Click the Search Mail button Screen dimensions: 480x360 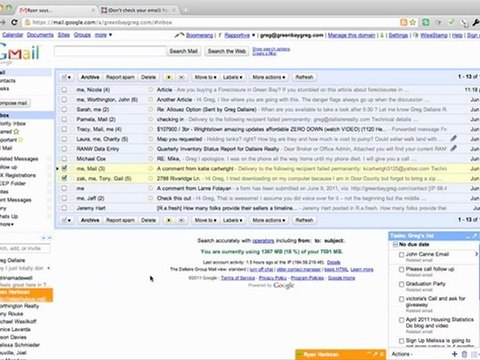click(x=183, y=51)
